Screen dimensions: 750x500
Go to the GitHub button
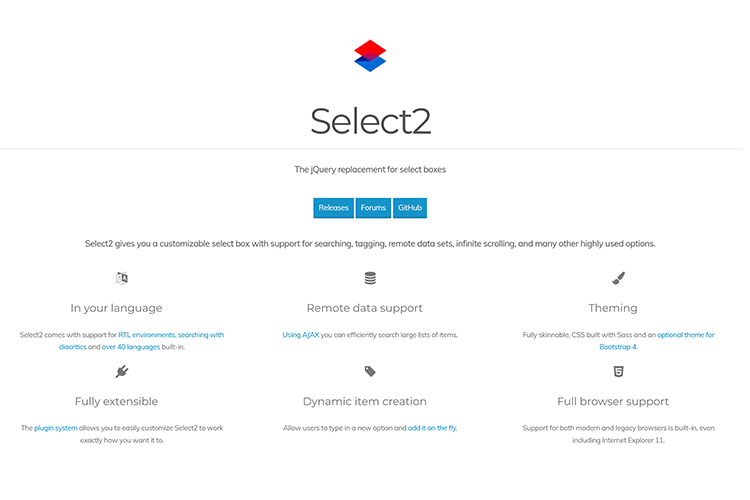(x=410, y=208)
